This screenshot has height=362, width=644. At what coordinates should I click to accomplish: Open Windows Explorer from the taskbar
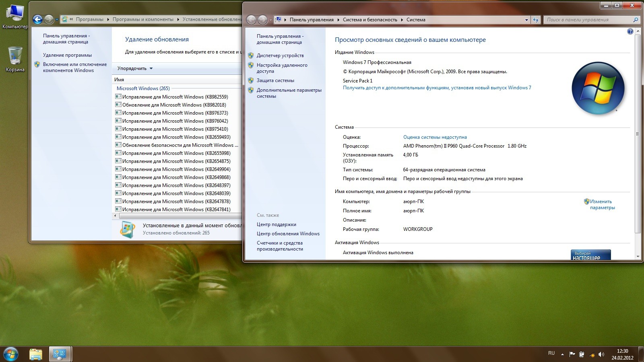tap(36, 354)
